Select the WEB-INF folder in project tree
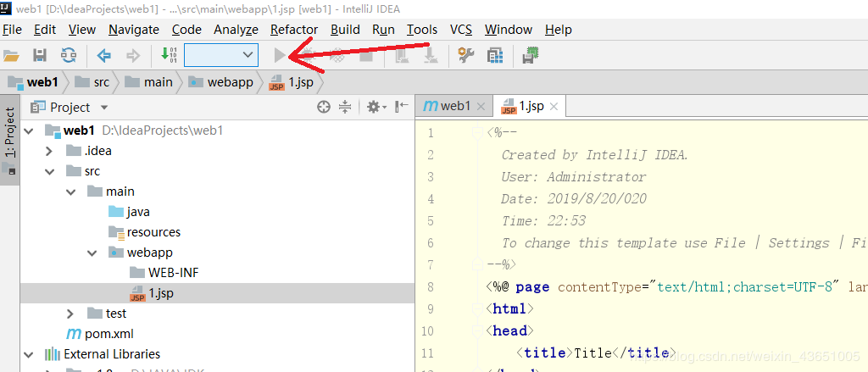Image resolution: width=868 pixels, height=372 pixels. pos(164,272)
